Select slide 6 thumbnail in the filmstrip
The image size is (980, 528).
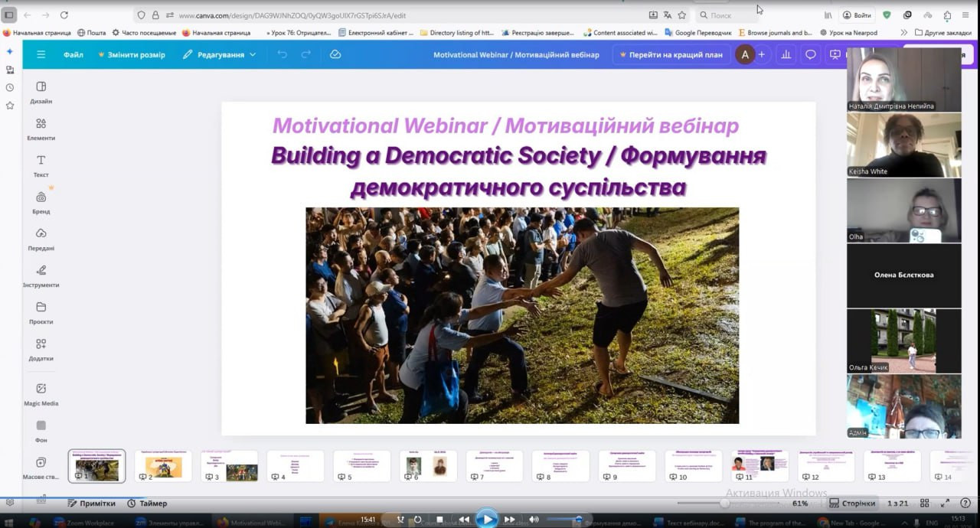click(428, 466)
